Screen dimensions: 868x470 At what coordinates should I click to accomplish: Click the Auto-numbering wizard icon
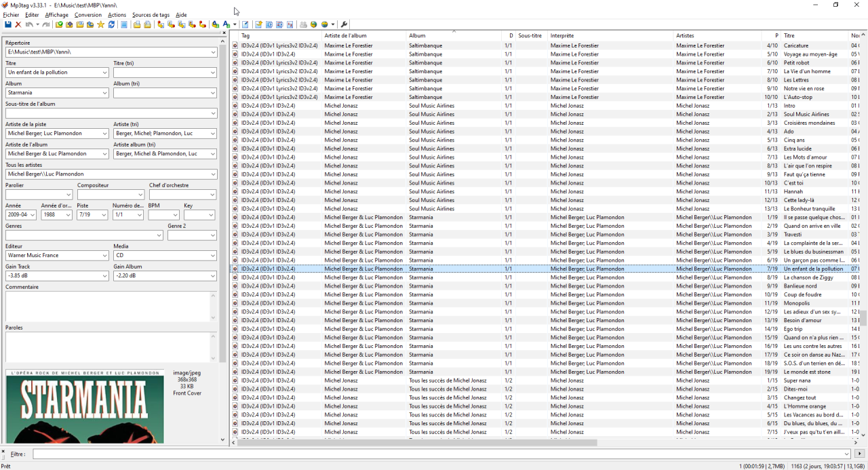(x=290, y=25)
